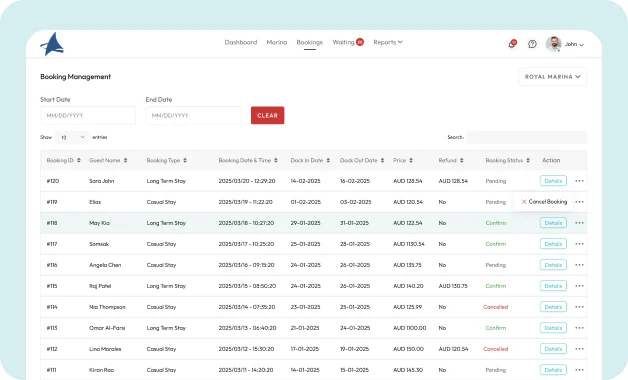Click the red CLEAR button
Viewport: 628px width, 380px height.
coord(268,115)
